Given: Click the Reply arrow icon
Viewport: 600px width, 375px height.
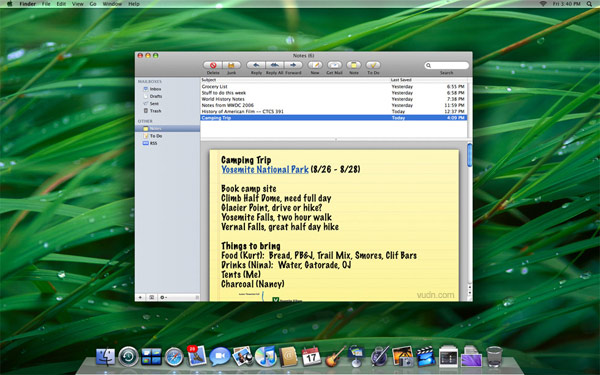Looking at the screenshot, I should tap(256, 65).
